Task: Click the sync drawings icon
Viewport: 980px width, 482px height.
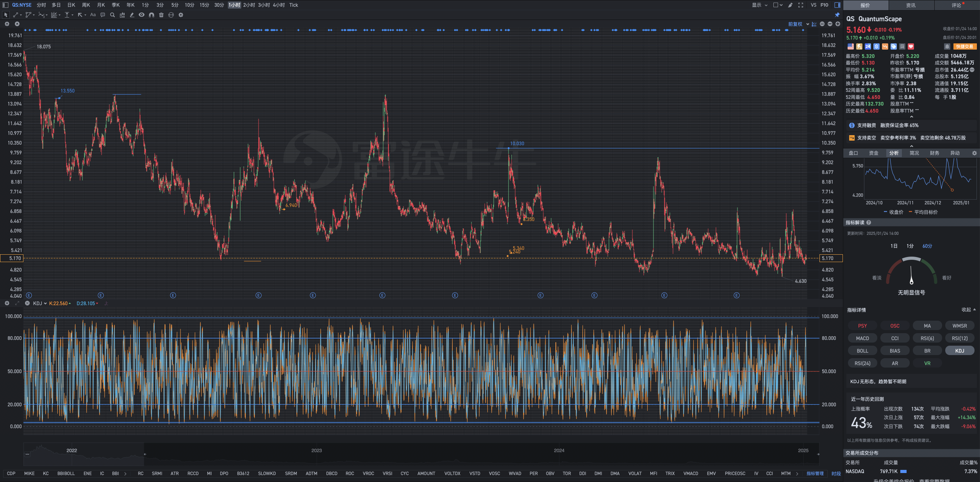Action: click(x=171, y=15)
